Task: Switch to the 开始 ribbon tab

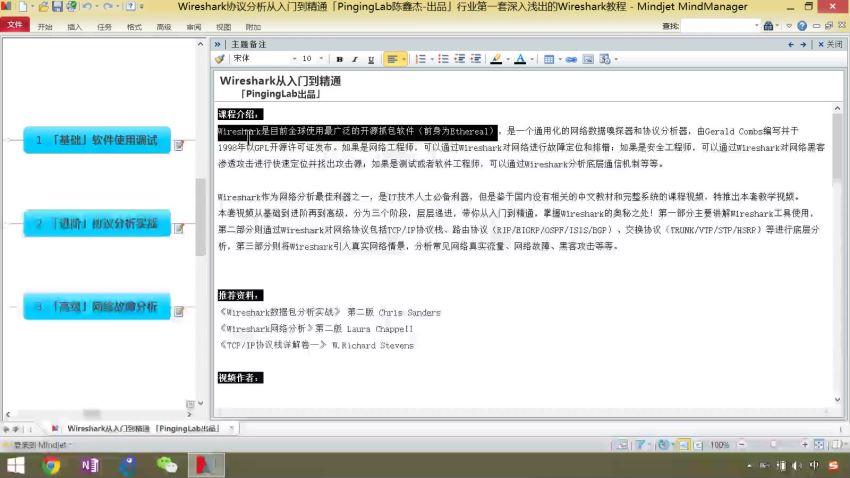Action: point(45,27)
